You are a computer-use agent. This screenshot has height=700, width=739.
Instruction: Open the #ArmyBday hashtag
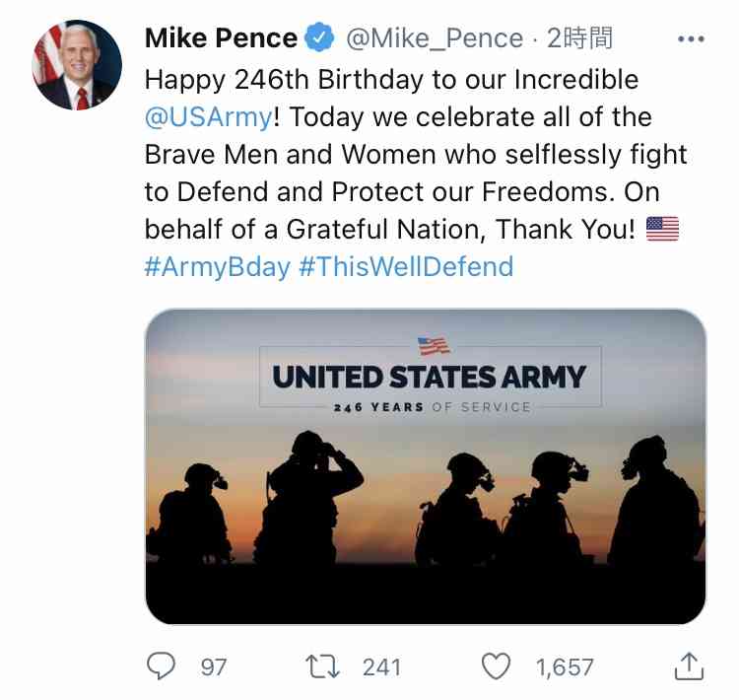217,266
